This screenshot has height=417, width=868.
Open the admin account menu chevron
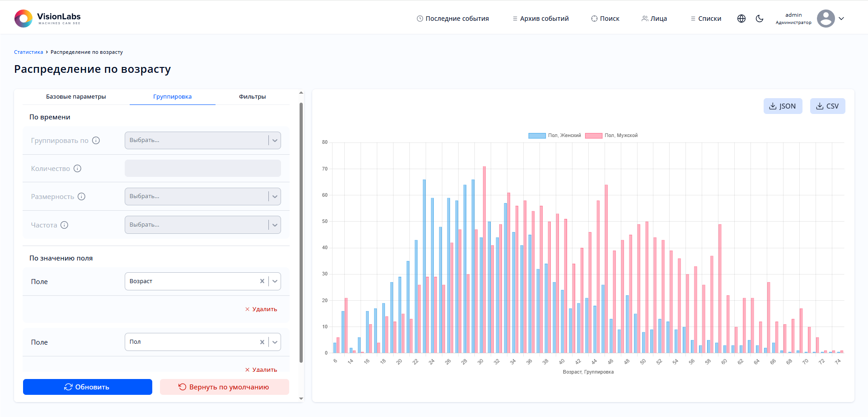pos(841,19)
